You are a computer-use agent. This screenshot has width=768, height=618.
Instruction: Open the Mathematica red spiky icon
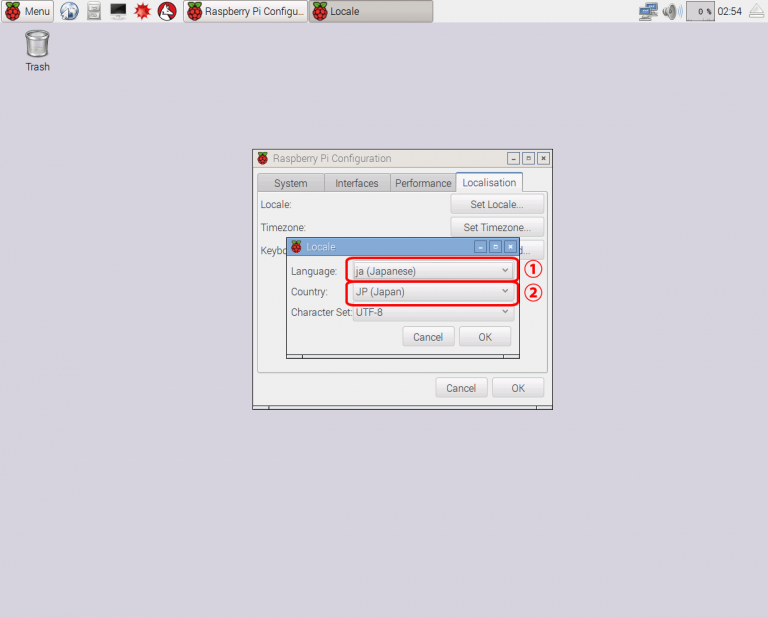[x=142, y=12]
